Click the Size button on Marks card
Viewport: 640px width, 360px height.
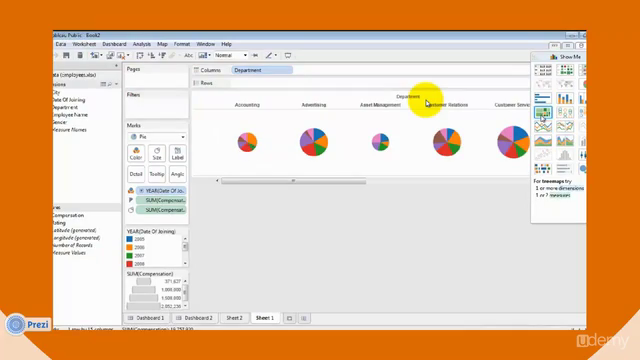tap(157, 153)
